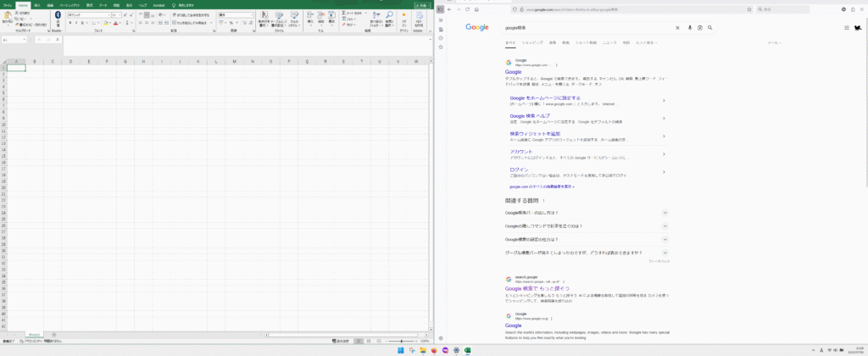
Task: Click the Google logo on results page
Action: point(477,28)
